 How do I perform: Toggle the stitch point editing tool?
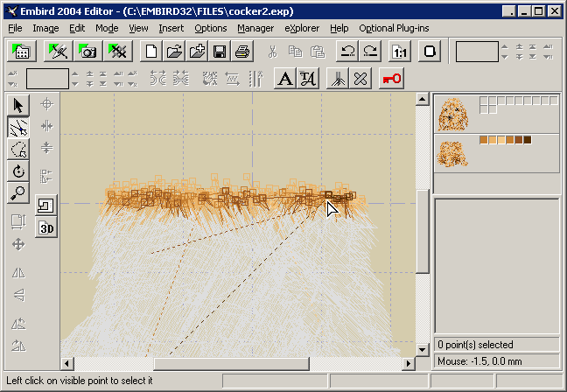[18, 127]
